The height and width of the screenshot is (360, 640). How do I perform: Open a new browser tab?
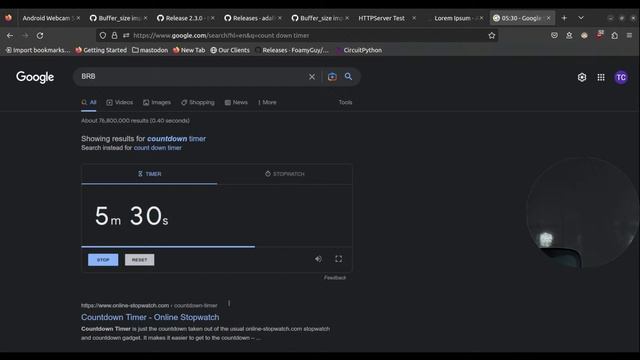coord(564,18)
